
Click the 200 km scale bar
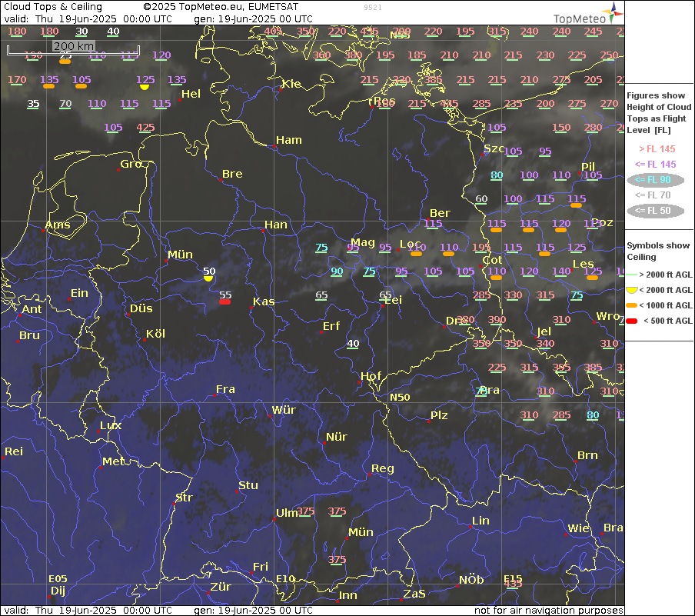[x=73, y=48]
